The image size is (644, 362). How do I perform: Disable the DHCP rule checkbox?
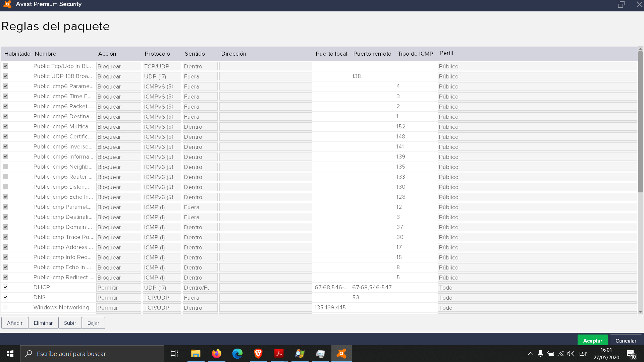[x=5, y=287]
